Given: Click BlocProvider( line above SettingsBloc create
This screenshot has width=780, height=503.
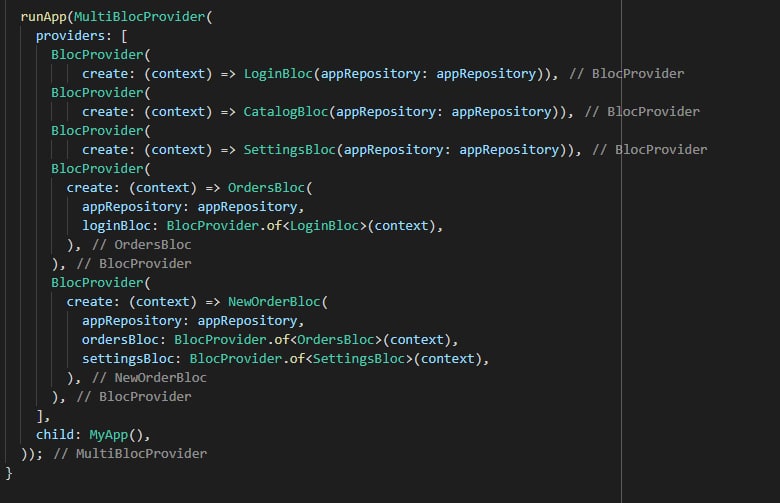Looking at the screenshot, I should [x=100, y=131].
